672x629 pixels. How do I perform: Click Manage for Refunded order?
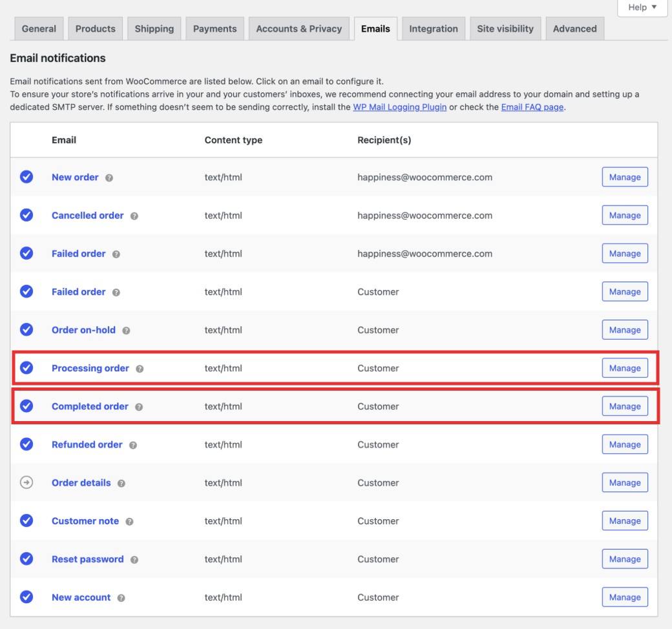625,444
